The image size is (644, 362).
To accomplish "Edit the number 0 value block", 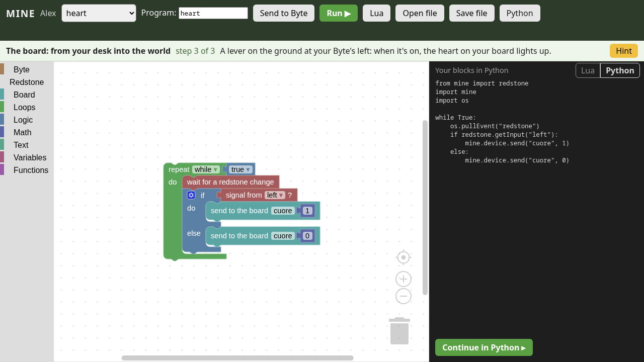I will point(307,236).
